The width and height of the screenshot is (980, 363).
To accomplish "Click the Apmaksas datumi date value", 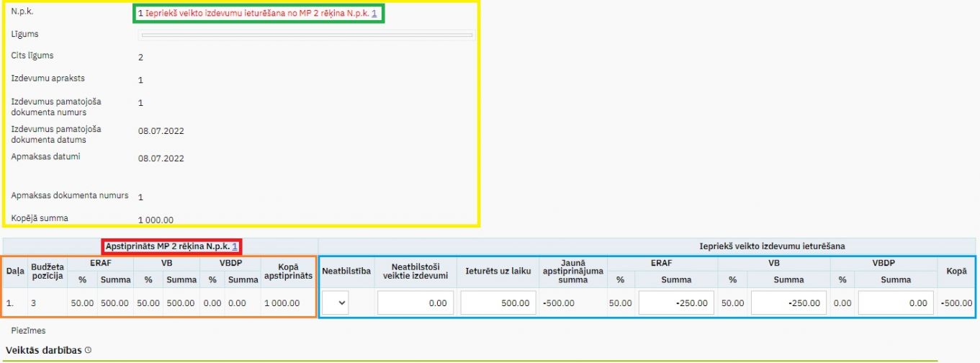I will pos(161,158).
